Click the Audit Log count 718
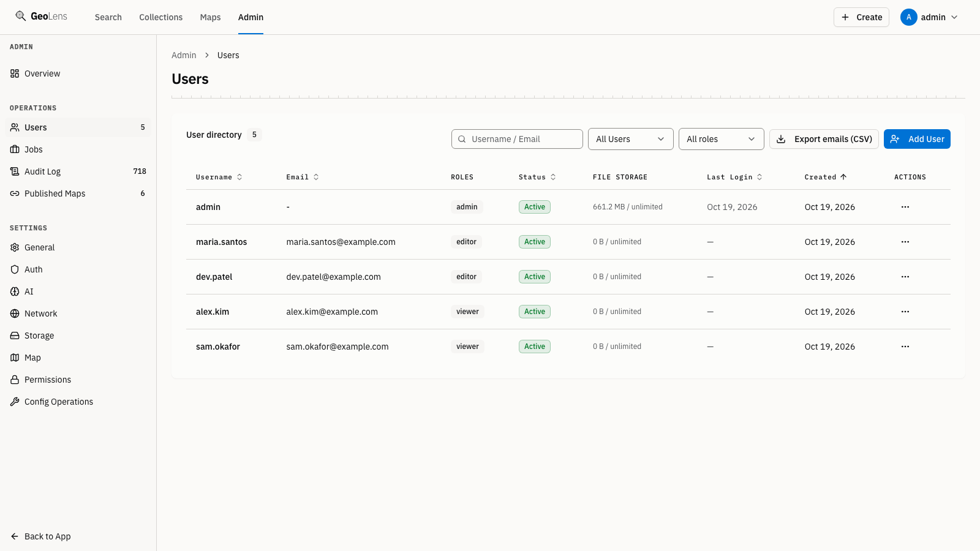This screenshot has width=980, height=551. 140,171
